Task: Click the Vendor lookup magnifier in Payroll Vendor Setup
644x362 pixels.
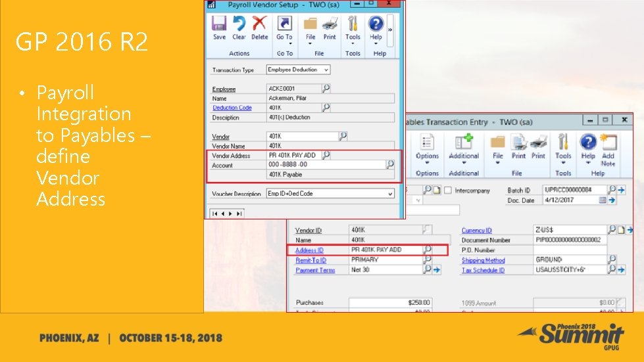Action: (343, 136)
